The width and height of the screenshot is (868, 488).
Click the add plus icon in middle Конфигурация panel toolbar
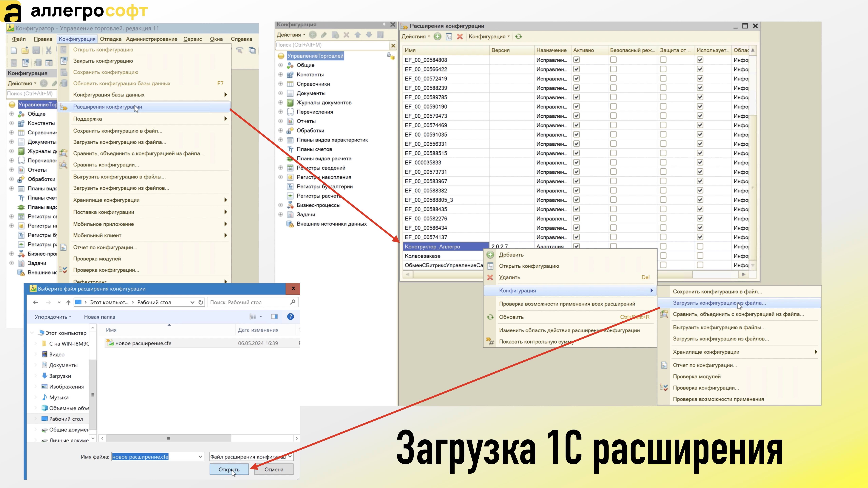[313, 35]
